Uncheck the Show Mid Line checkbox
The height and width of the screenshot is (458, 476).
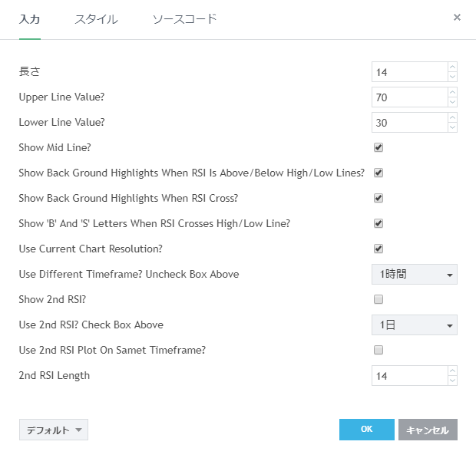click(x=378, y=147)
